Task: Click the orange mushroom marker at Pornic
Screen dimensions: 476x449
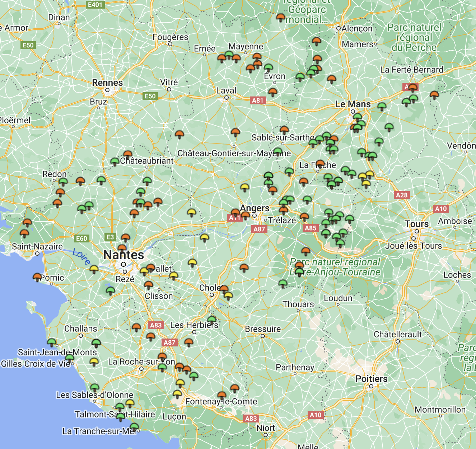Action: coord(37,277)
